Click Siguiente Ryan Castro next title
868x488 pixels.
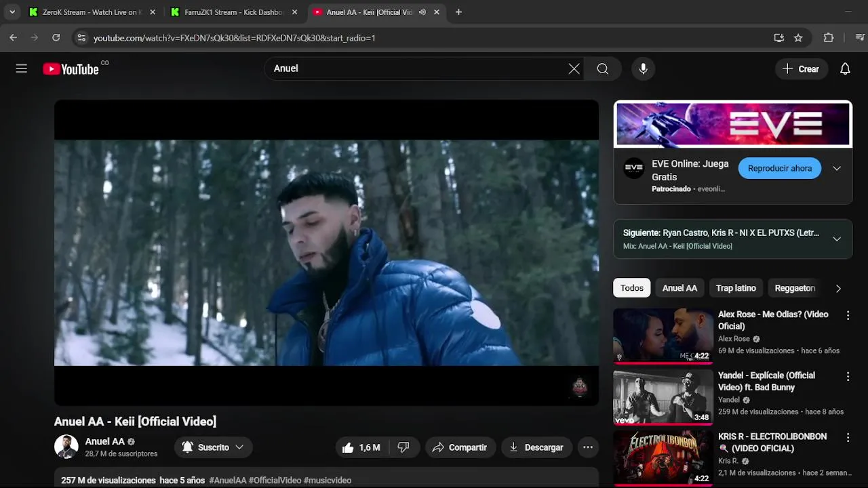[x=721, y=233]
